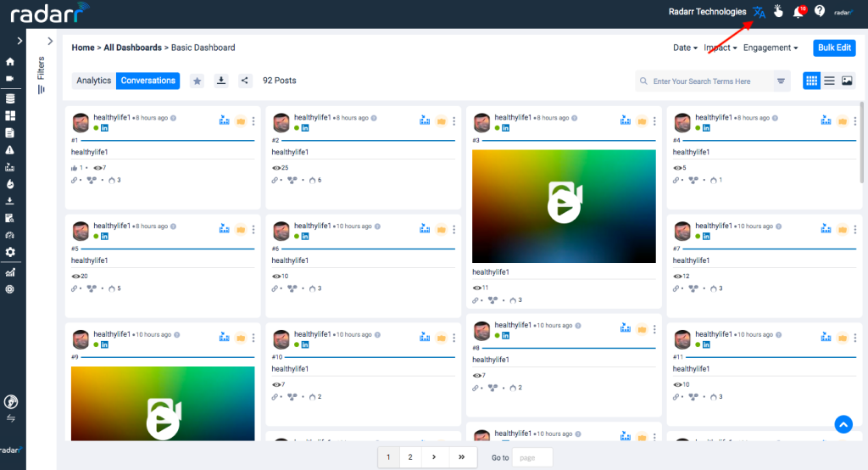The width and height of the screenshot is (868, 470).
Task: Click the radarr logo in header
Action: [48, 14]
